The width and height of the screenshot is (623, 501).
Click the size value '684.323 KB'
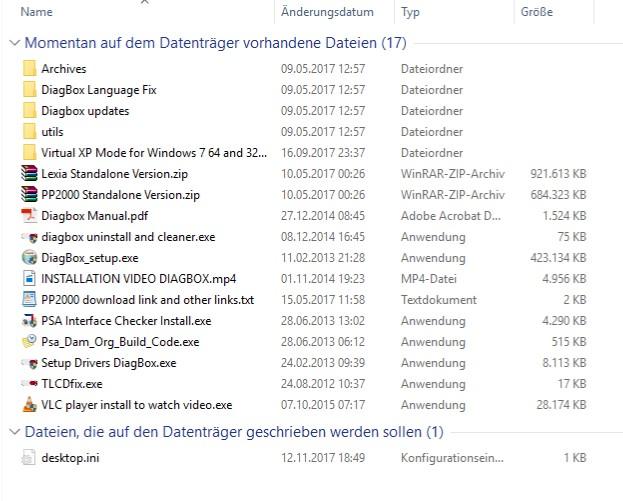tap(558, 195)
